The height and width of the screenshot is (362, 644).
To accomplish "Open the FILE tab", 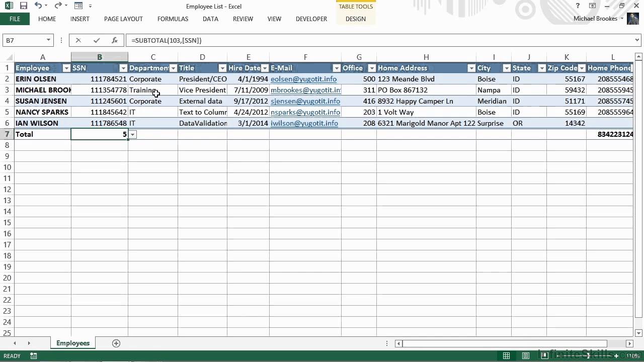I will coord(15,19).
